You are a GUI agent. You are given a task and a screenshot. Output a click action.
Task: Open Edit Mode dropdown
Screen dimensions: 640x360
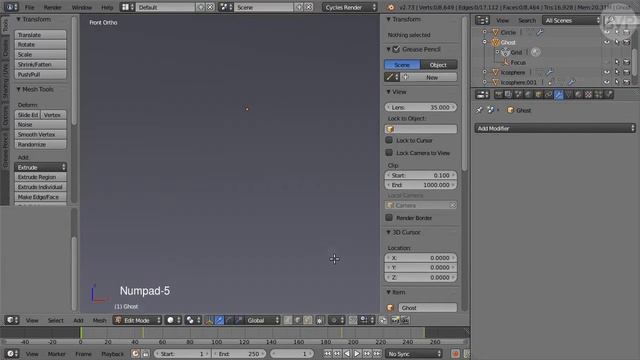point(137,320)
